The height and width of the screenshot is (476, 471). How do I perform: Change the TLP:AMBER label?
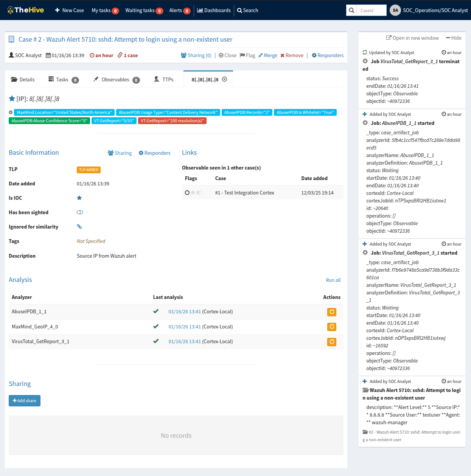(x=89, y=170)
